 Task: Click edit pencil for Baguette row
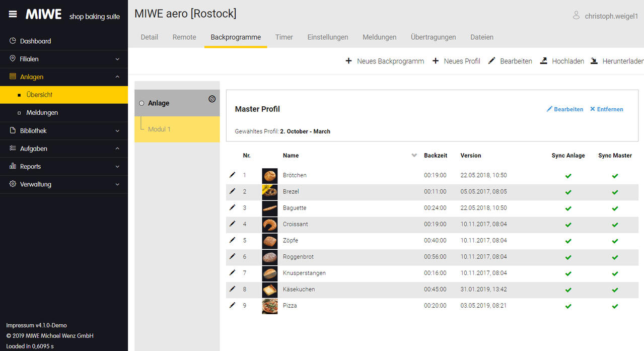(x=232, y=207)
